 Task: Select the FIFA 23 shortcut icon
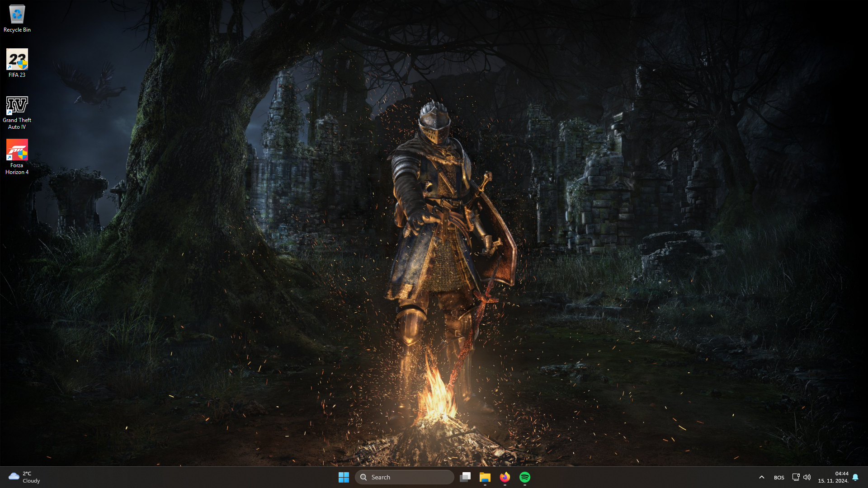[17, 63]
